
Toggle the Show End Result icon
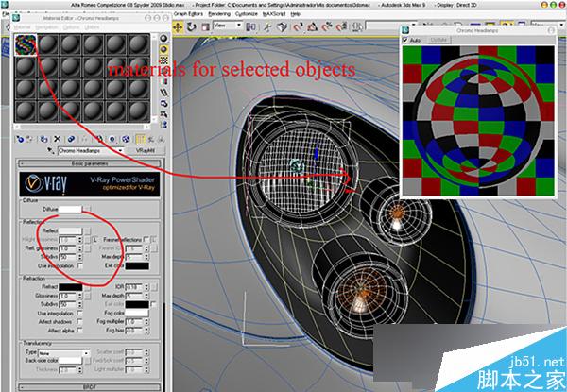(140, 139)
